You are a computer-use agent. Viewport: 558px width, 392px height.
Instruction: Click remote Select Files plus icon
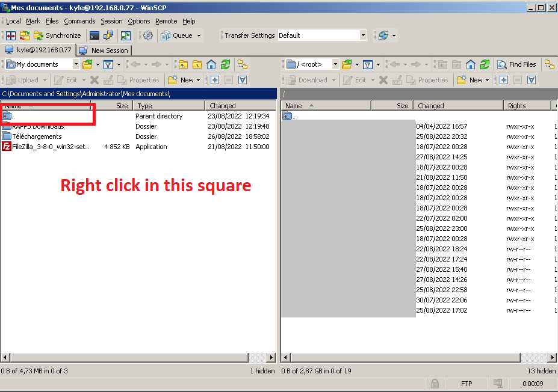[x=504, y=80]
